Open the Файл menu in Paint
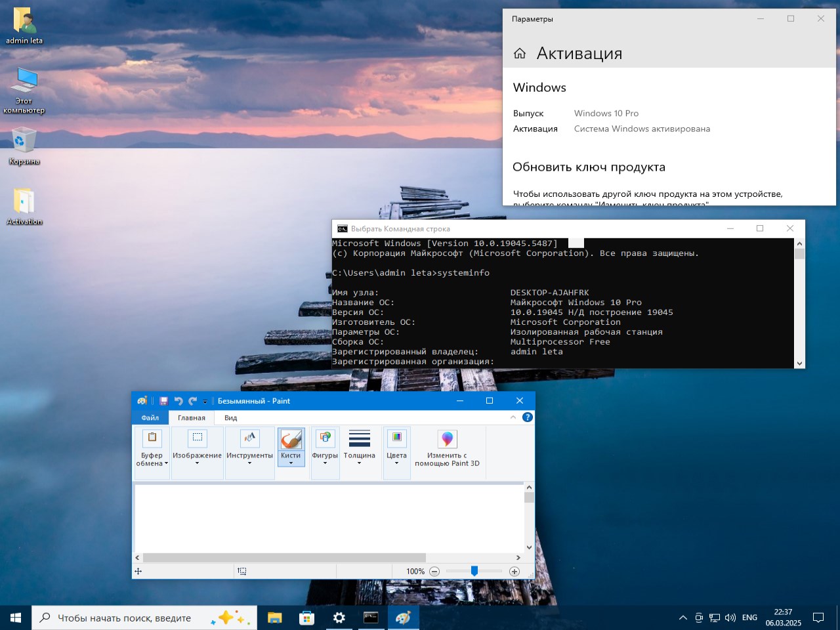 (150, 417)
